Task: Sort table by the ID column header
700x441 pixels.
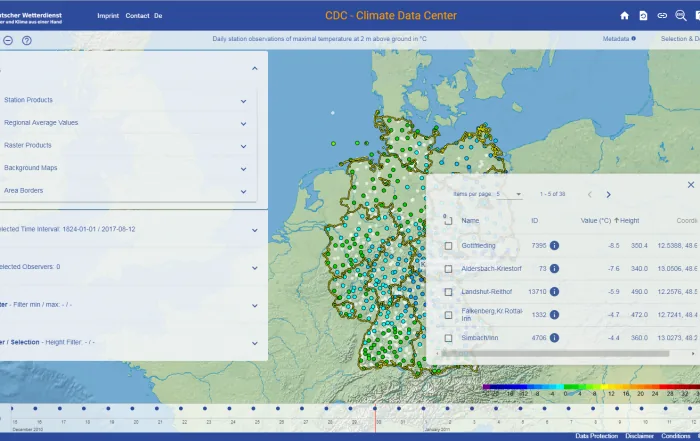Action: (534, 220)
